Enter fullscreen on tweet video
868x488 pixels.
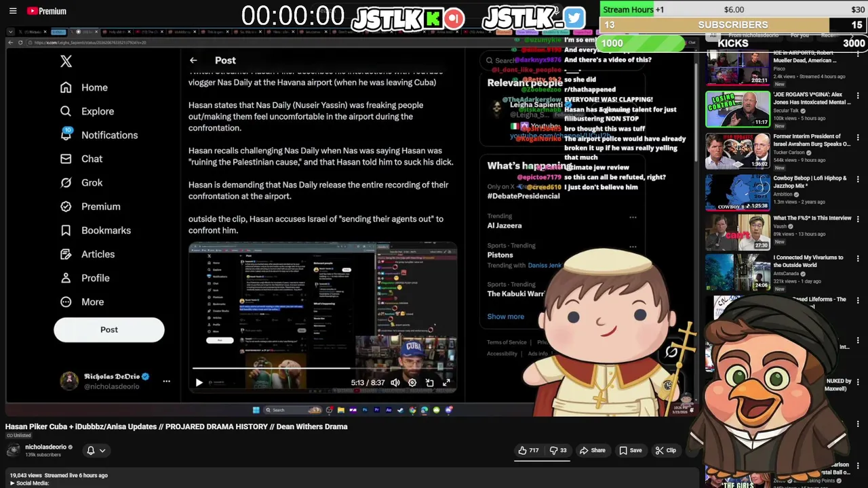tap(446, 383)
